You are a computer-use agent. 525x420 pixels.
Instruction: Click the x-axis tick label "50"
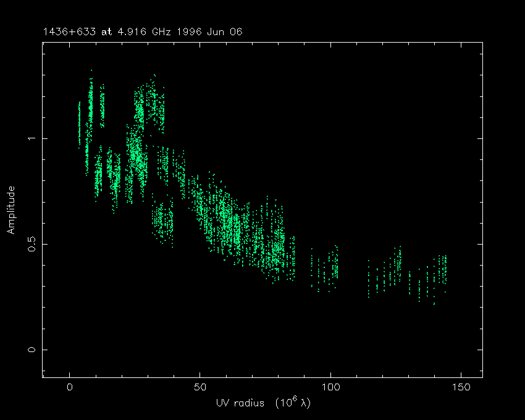coord(200,388)
